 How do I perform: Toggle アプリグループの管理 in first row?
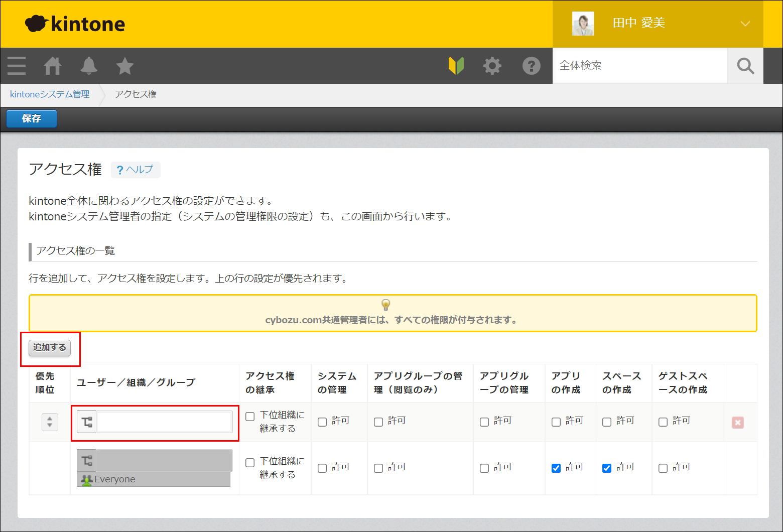coord(484,422)
